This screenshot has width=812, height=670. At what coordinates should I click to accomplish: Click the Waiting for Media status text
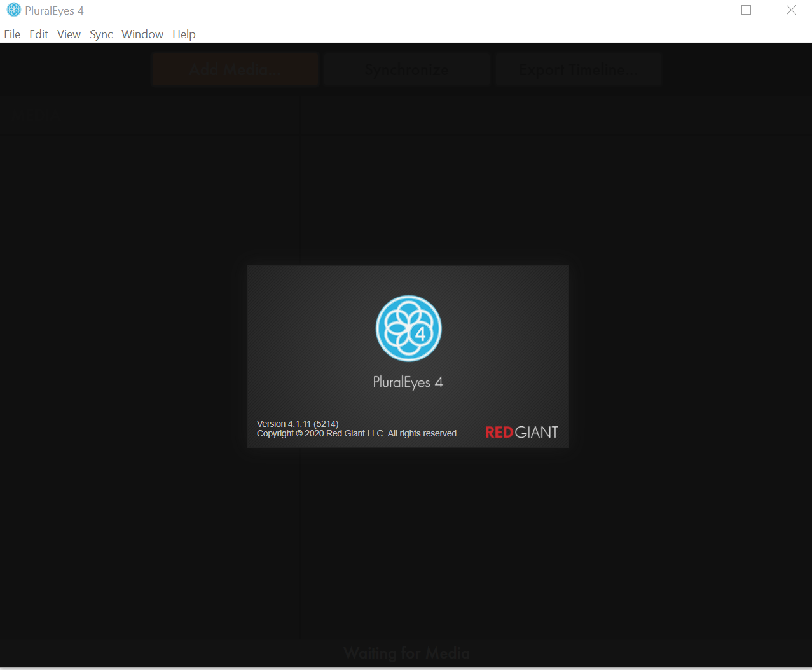click(406, 653)
